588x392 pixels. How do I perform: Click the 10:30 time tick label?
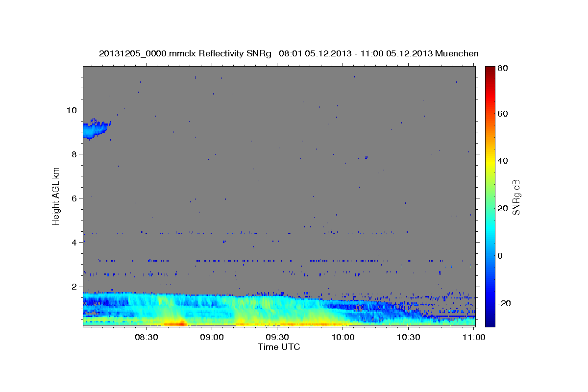coord(409,338)
